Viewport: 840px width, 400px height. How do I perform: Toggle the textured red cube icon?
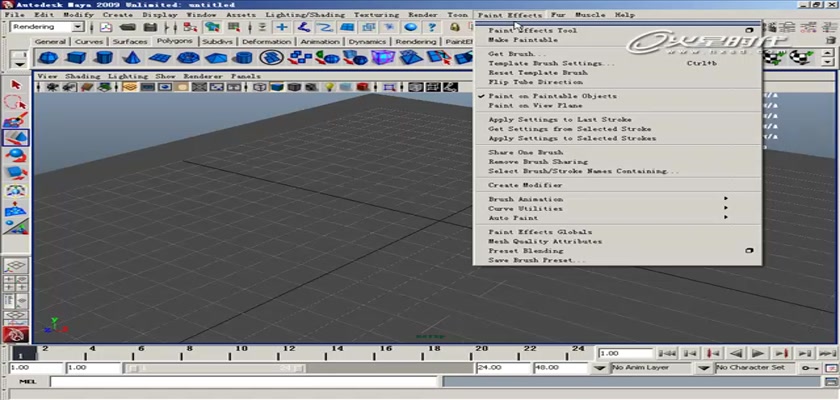tap(363, 87)
